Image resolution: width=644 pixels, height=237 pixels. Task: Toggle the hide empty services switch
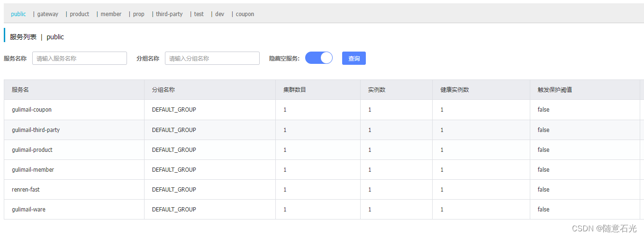pyautogui.click(x=319, y=58)
